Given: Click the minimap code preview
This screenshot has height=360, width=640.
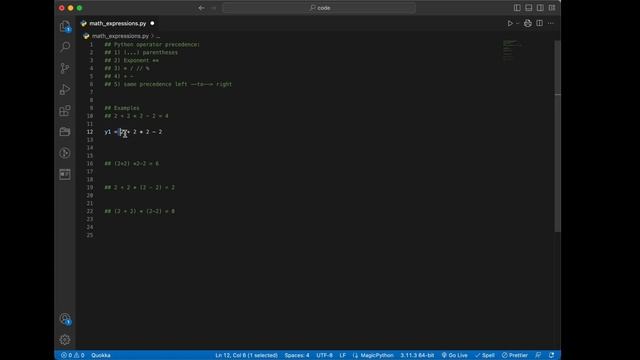Looking at the screenshot, I should (512, 50).
